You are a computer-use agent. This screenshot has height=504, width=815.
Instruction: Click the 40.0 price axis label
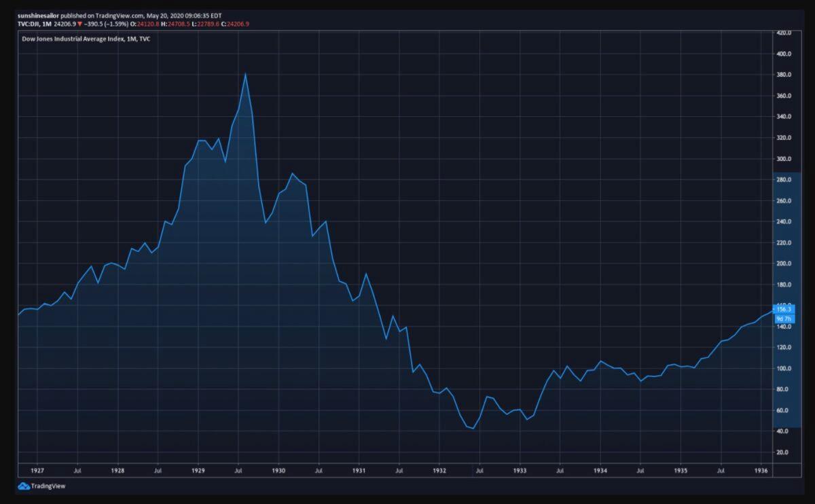click(x=784, y=431)
